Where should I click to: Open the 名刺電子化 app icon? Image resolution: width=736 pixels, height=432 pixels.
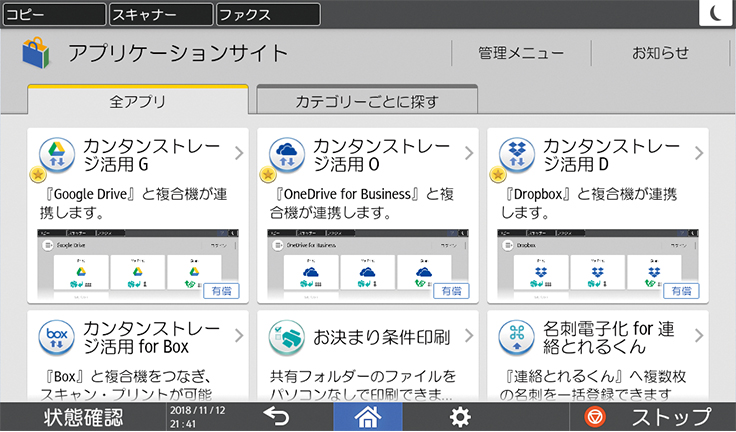[517, 337]
